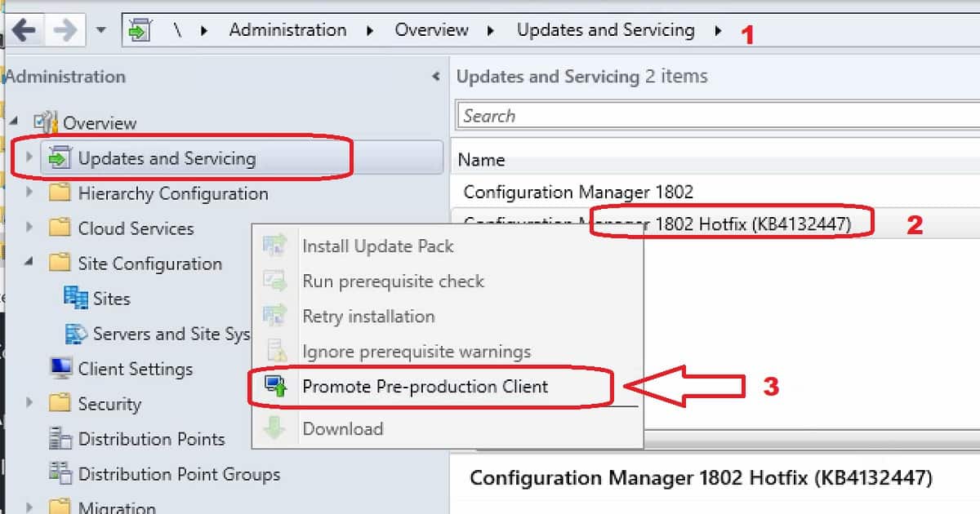Image resolution: width=980 pixels, height=514 pixels.
Task: Select Servers and Site Sys tree item
Action: click(171, 334)
